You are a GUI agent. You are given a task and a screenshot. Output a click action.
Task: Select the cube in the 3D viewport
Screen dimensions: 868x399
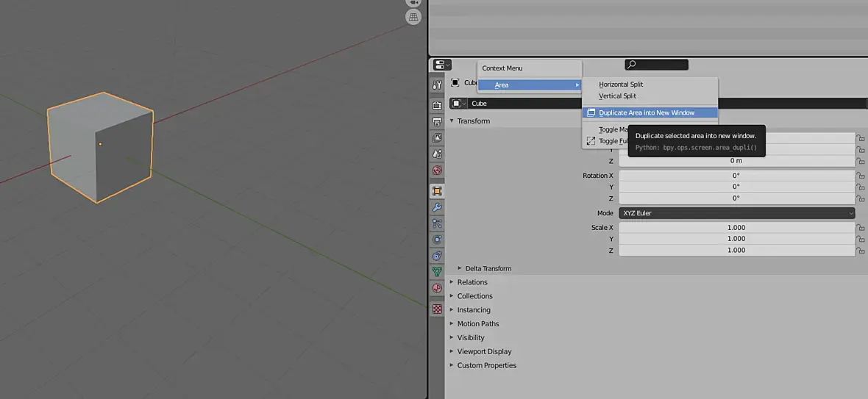click(x=99, y=147)
